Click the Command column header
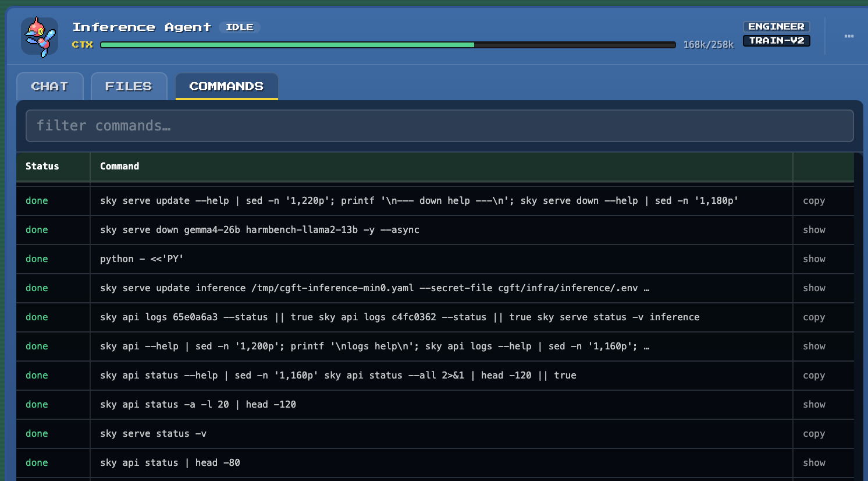This screenshot has height=481, width=868. pyautogui.click(x=120, y=167)
